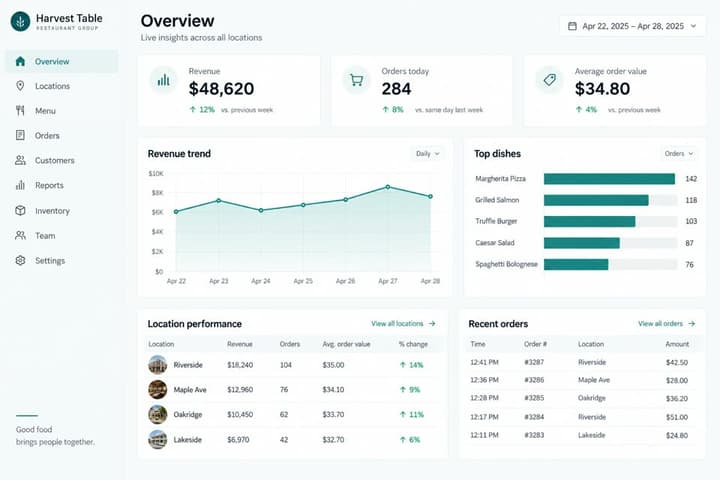
Task: Click the Amount column header in Recent orders
Action: 677,344
